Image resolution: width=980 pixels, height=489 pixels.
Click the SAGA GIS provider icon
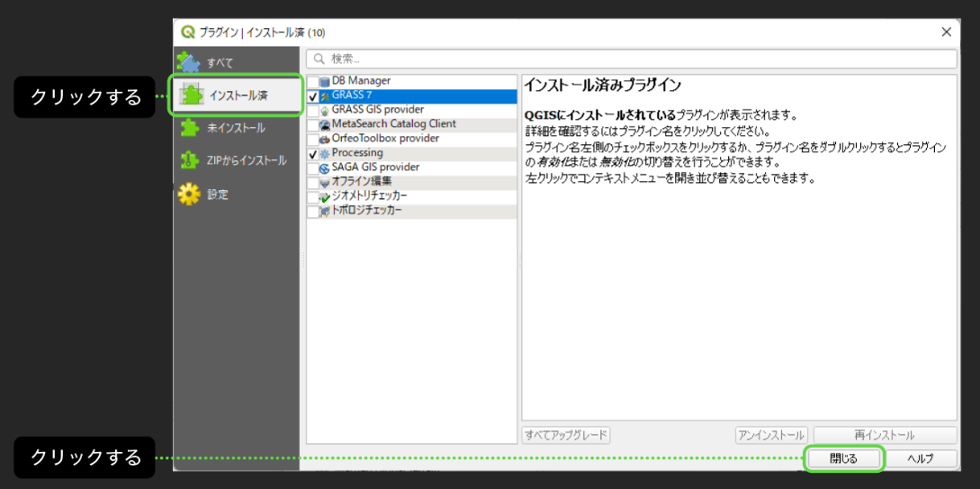[325, 168]
